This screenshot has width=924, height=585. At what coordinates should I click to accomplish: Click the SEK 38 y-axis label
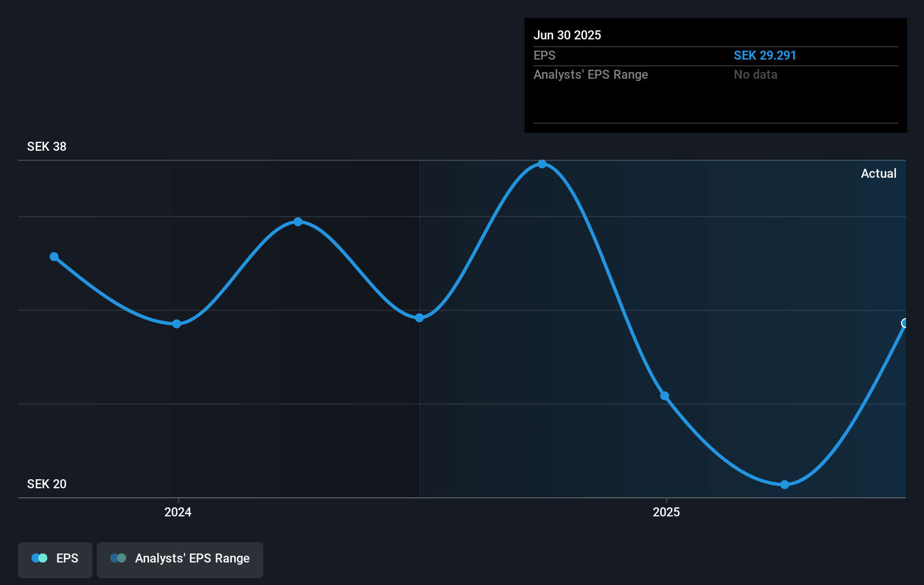47,146
